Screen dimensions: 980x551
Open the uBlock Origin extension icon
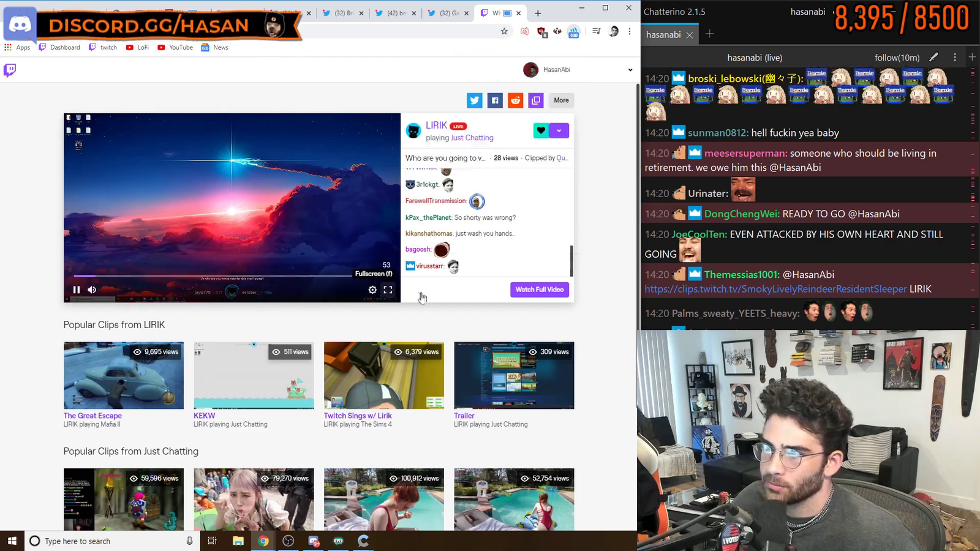click(541, 31)
